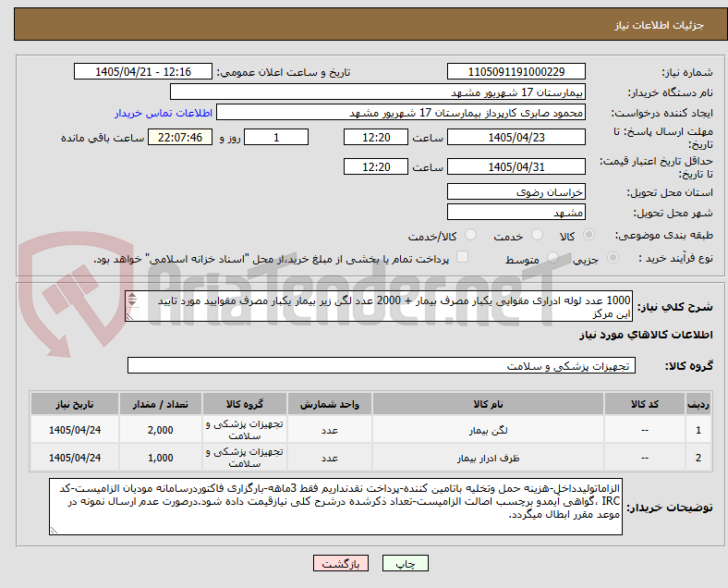This screenshot has width=728, height=588.
Task: Click the کد کالا column header
Action: tap(645, 404)
